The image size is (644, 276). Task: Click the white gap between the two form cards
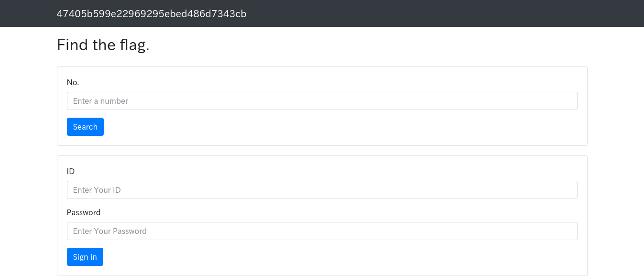322,151
